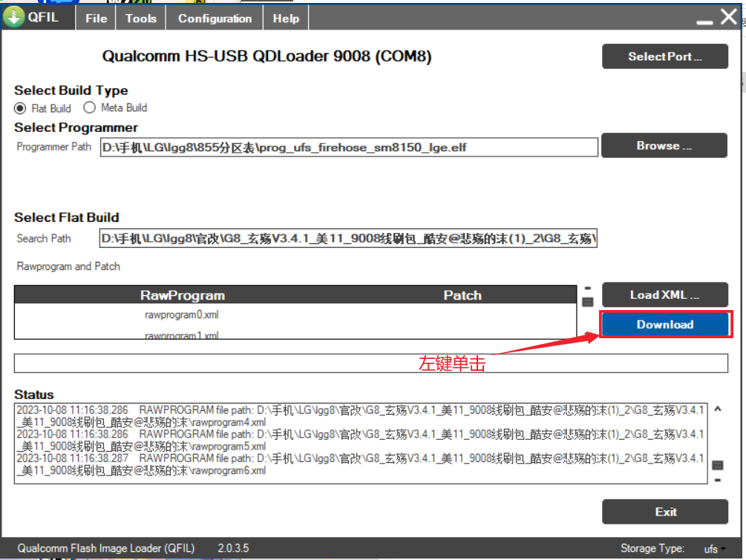Click the scroll-down dash below the Status log thumb

pos(717,480)
